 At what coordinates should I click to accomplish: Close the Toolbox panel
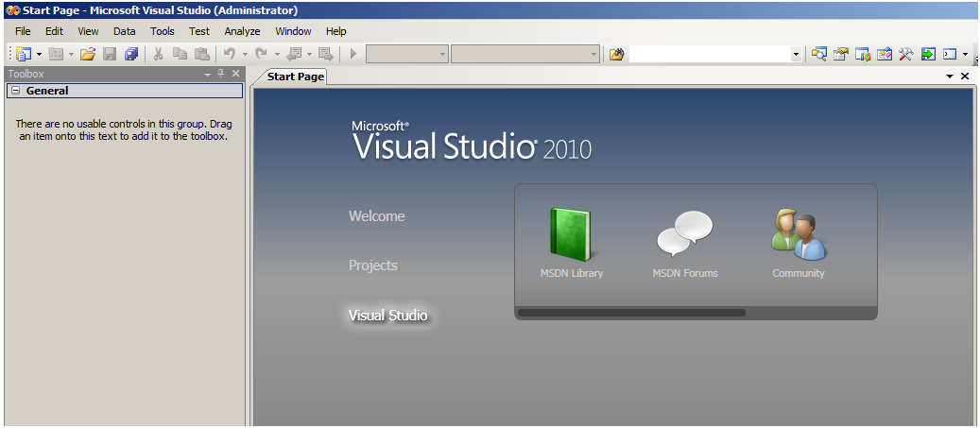coord(235,74)
